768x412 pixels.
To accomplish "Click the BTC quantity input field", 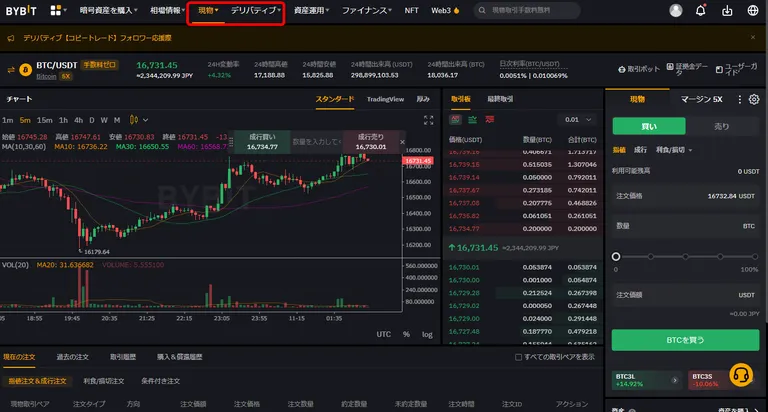I will coord(685,226).
